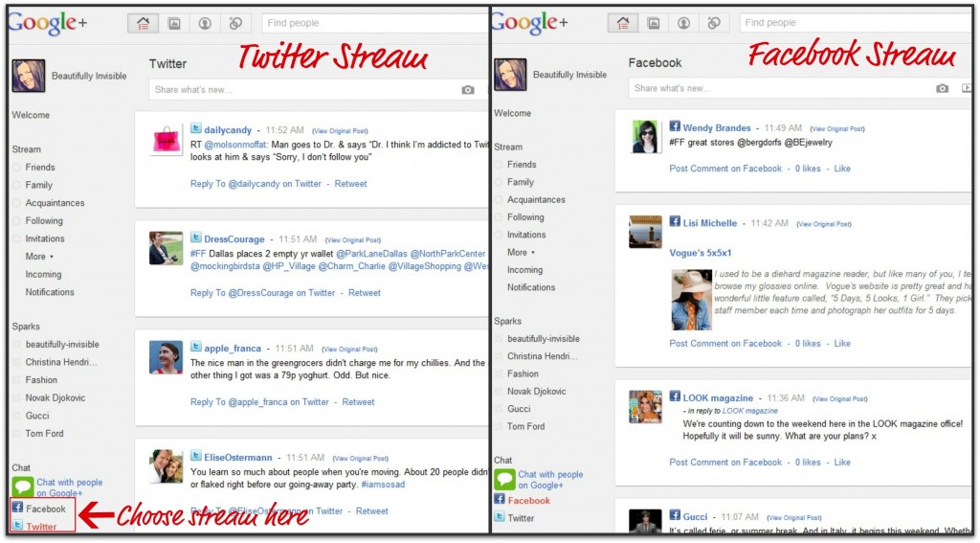Click camera icon in Twitter share box
The width and height of the screenshot is (980, 543).
click(x=467, y=90)
